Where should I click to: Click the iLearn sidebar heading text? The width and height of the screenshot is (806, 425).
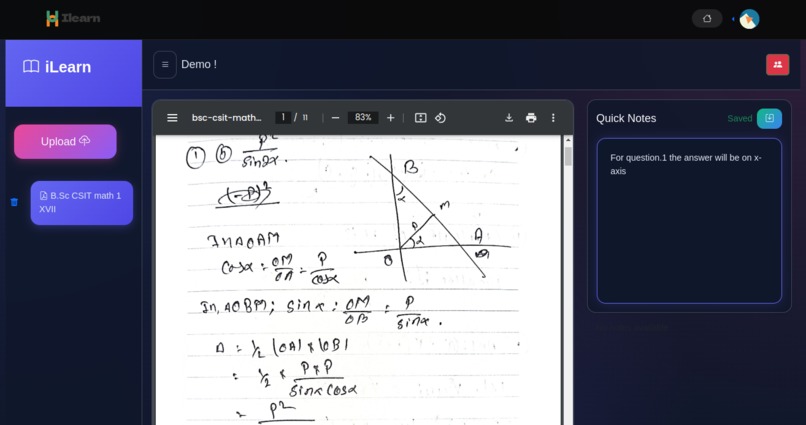(x=68, y=67)
